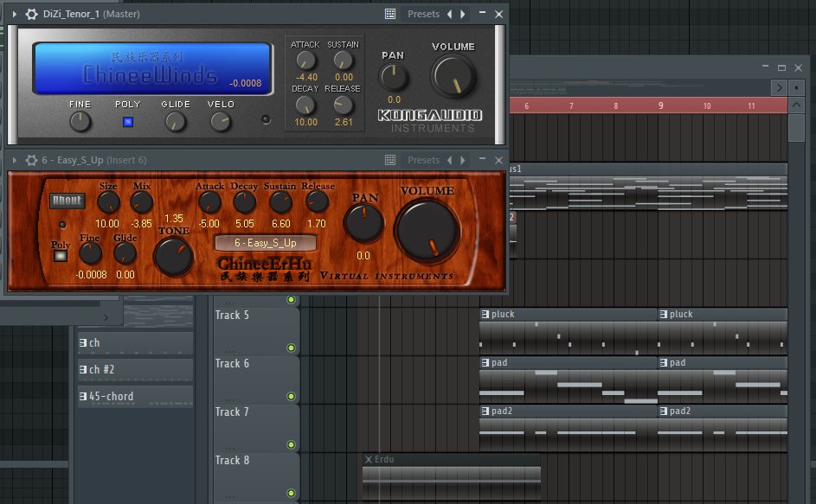This screenshot has height=504, width=816.
Task: Click bar 9 marker on timeline ruler
Action: 660,105
